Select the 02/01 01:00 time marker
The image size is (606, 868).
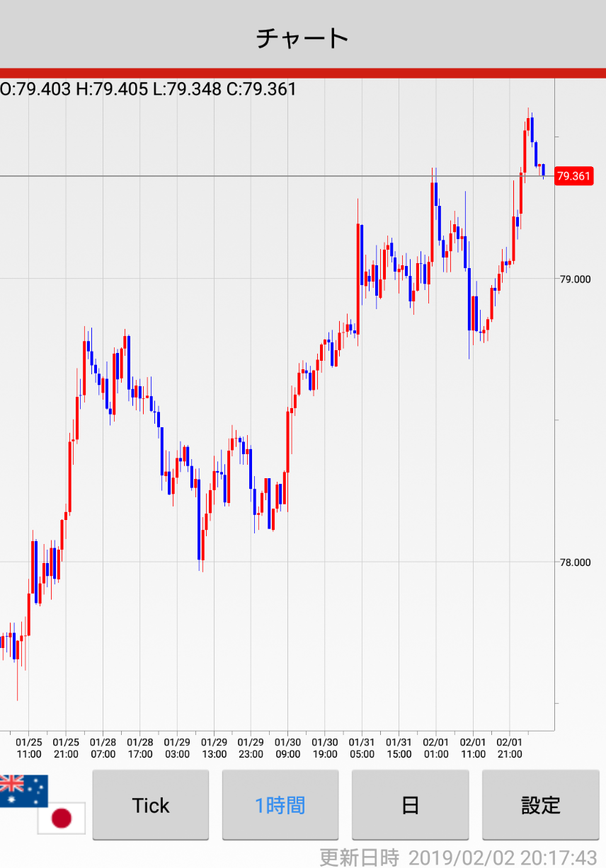click(436, 748)
